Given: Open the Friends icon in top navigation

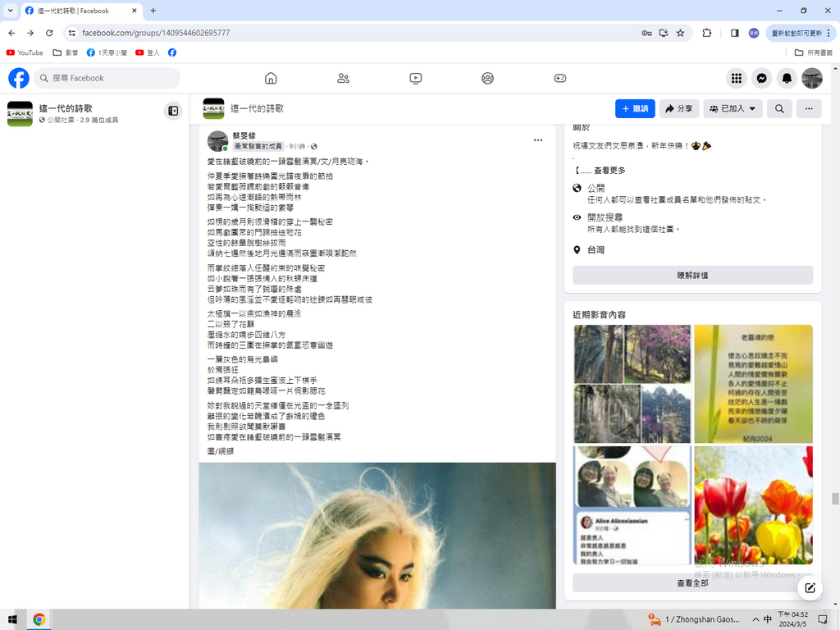Looking at the screenshot, I should [x=343, y=78].
